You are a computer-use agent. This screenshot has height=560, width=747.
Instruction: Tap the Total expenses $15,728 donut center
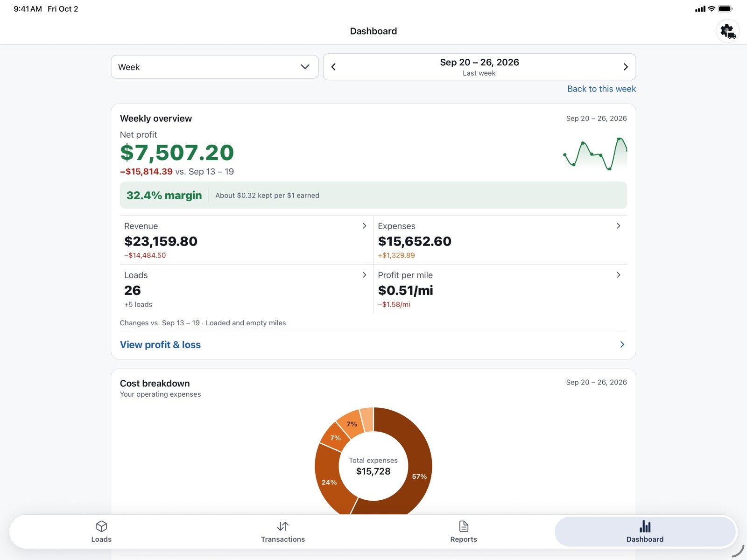(x=373, y=466)
